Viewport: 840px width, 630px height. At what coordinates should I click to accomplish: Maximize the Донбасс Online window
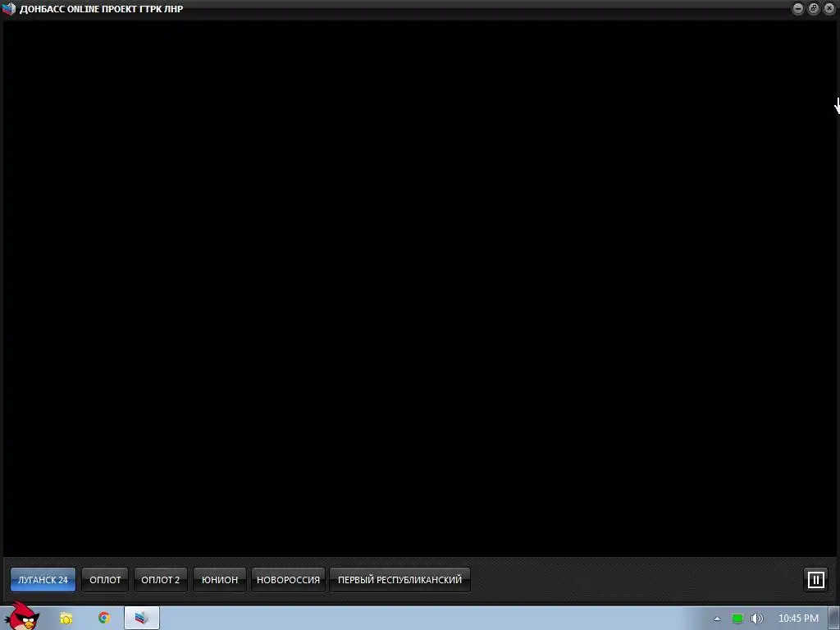click(813, 8)
